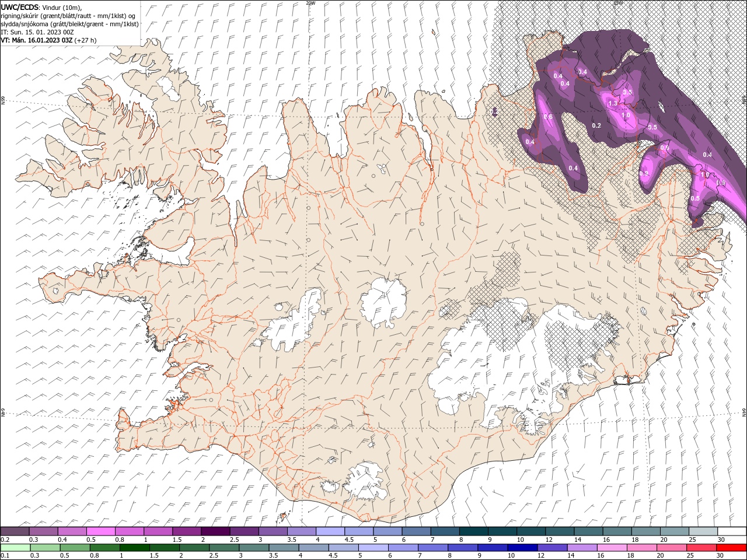
Task: Pick snow-scale swatch between 3 and 3.5
Action: point(273,531)
